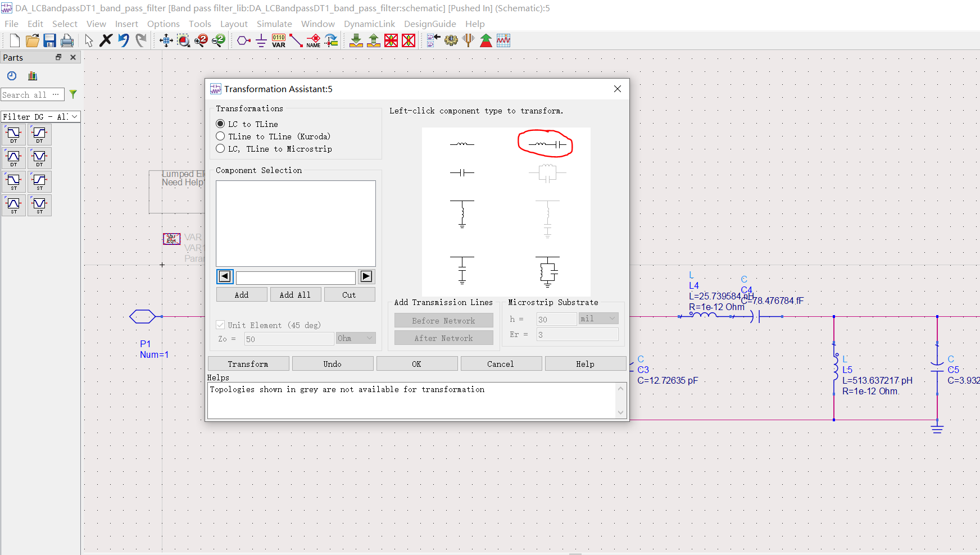Select TLine to TLine (Kuroda) option
The height and width of the screenshot is (555, 980).
pyautogui.click(x=273, y=137)
